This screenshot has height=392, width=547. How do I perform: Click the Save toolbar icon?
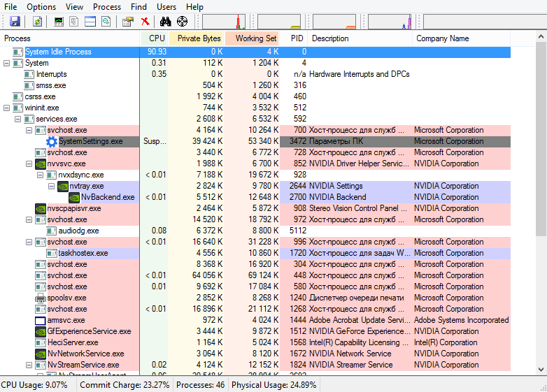coord(15,22)
